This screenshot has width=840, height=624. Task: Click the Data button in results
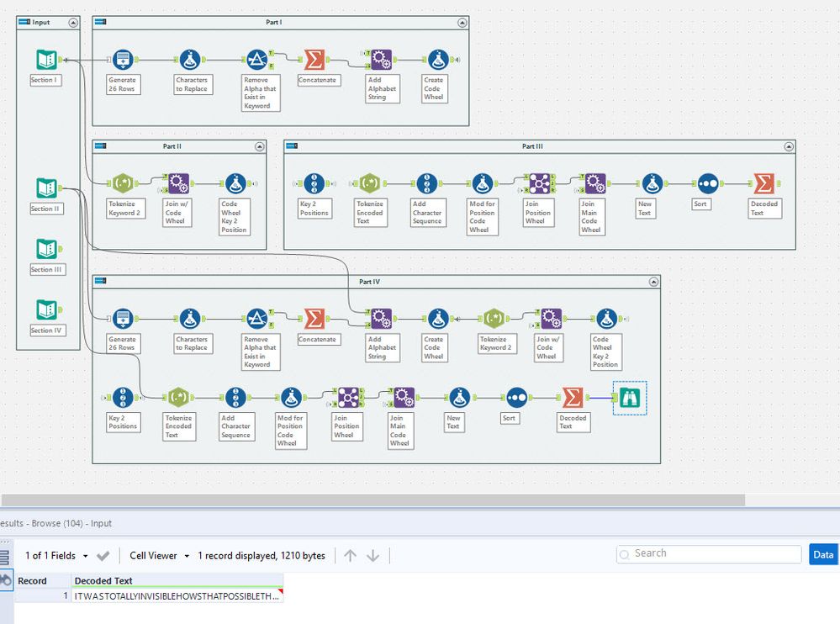coord(823,555)
